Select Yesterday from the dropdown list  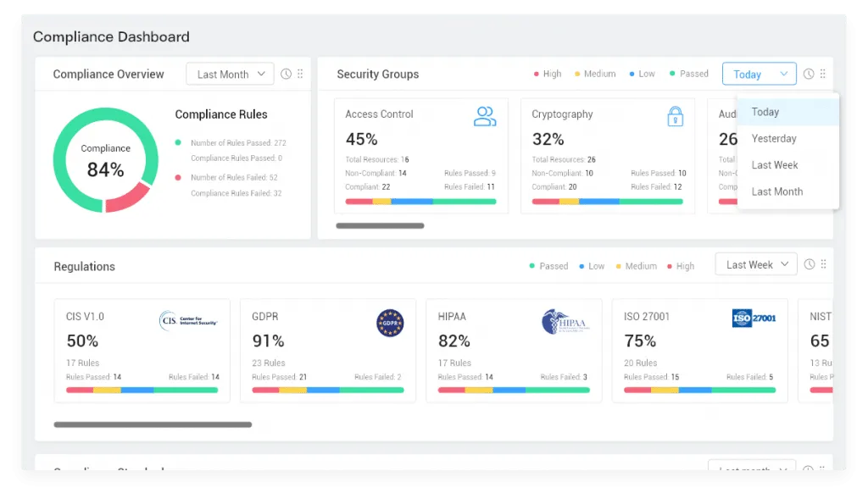[788, 138]
